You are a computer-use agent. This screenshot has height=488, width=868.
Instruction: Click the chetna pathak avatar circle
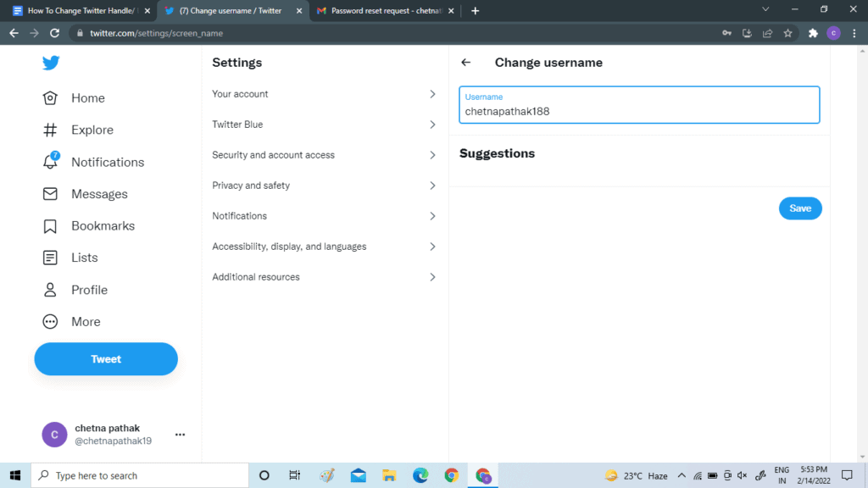coord(54,435)
